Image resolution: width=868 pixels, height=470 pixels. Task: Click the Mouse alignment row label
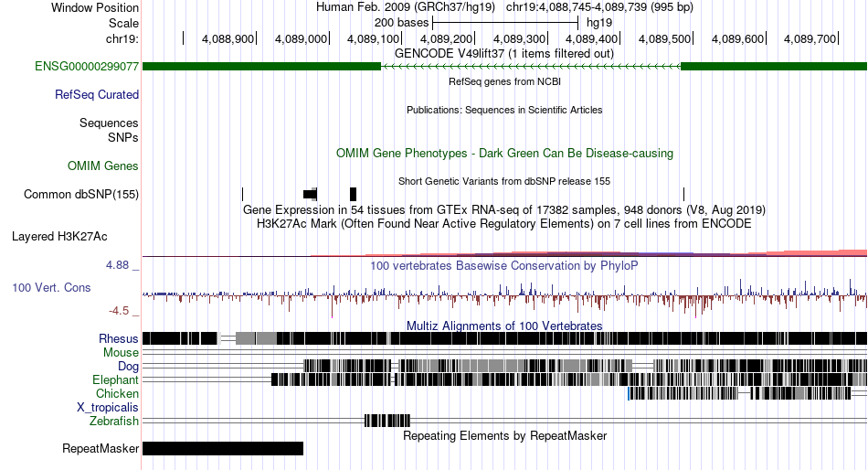click(x=121, y=353)
